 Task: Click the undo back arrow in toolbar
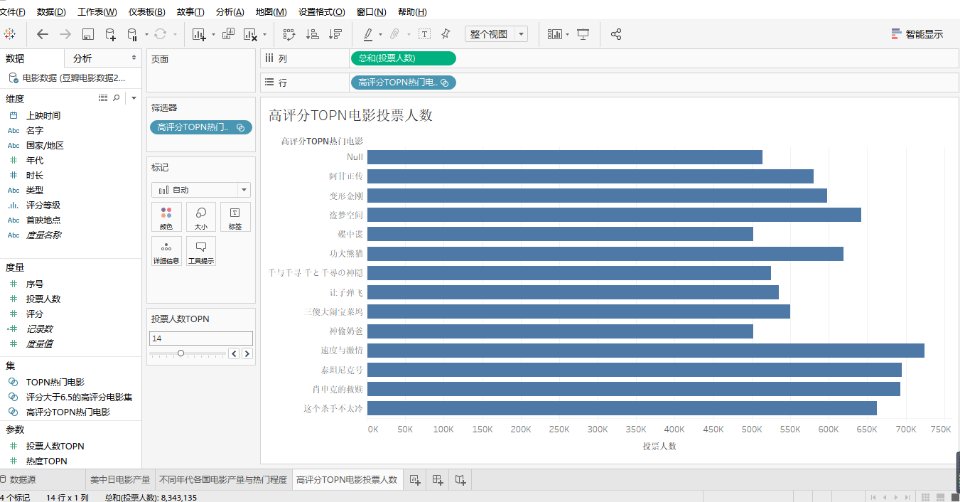42,34
